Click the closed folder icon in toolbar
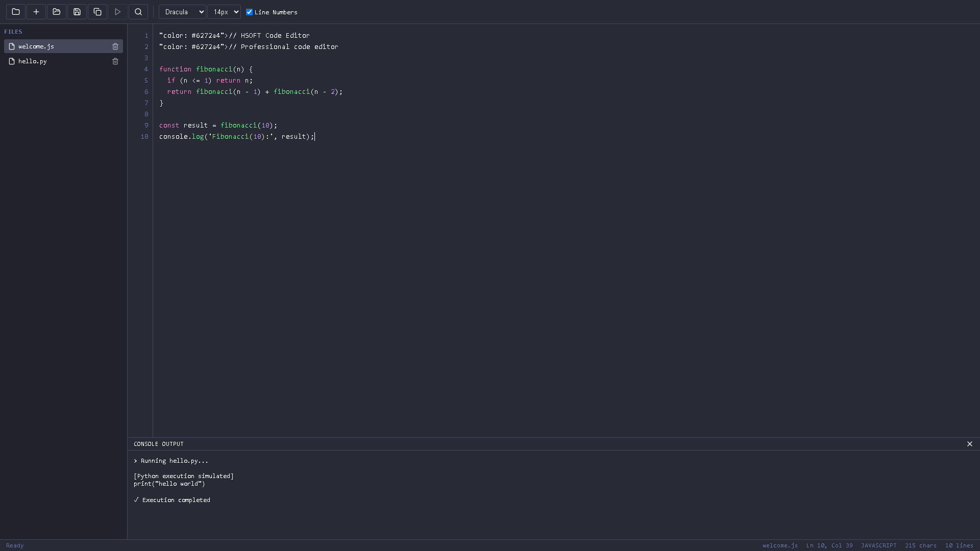This screenshot has width=980, height=551. click(x=16, y=12)
